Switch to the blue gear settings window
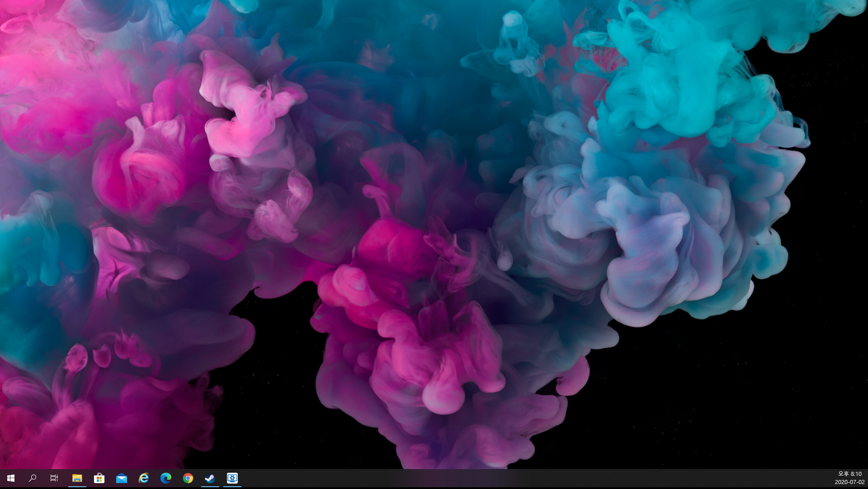The height and width of the screenshot is (489, 868). click(232, 478)
